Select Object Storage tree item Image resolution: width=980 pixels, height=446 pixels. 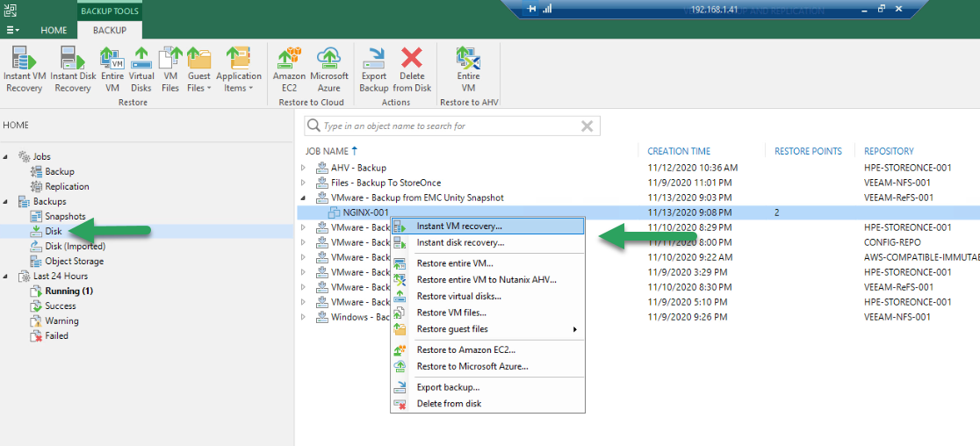[x=75, y=261]
